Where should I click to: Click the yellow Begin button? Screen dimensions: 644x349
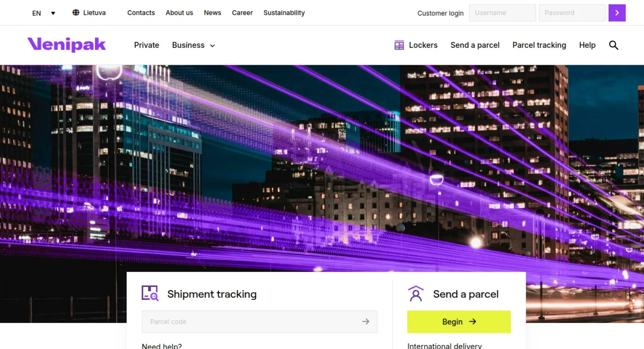[459, 322]
